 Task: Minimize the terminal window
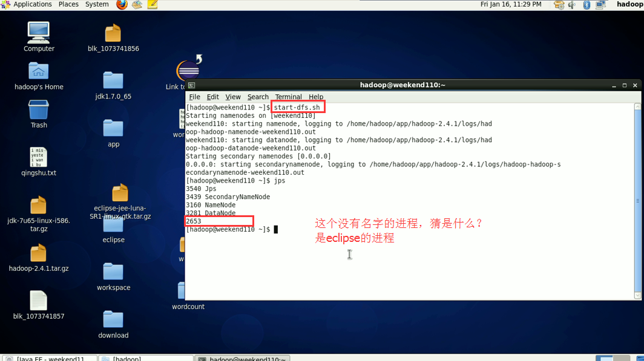tap(614, 85)
